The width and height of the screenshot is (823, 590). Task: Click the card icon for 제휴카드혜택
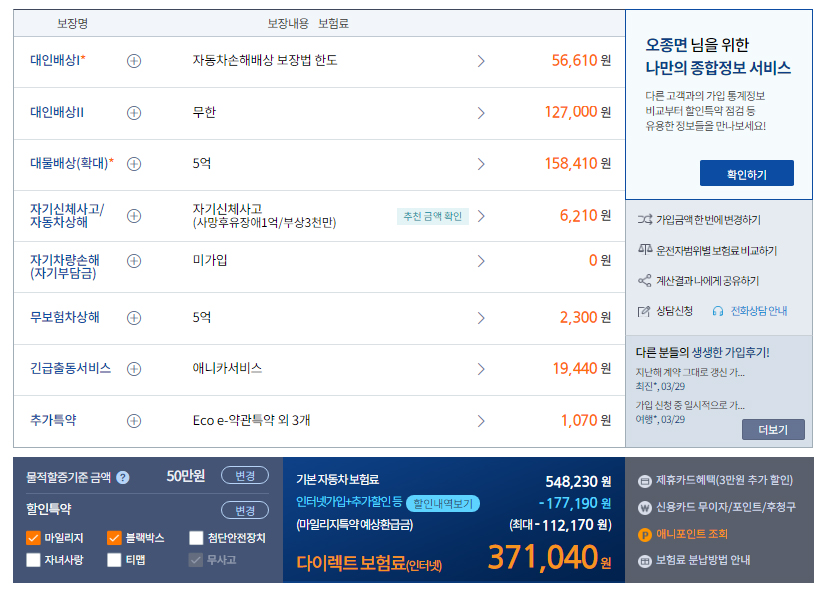[x=645, y=481]
